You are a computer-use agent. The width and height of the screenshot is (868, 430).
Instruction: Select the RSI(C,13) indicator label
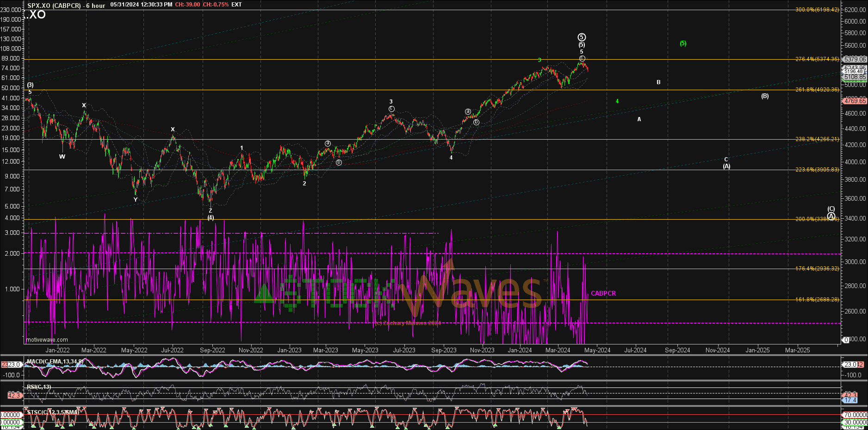point(39,387)
